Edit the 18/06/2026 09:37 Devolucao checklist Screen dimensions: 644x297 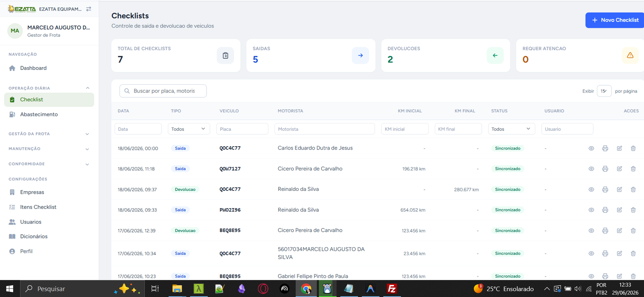coord(619,189)
